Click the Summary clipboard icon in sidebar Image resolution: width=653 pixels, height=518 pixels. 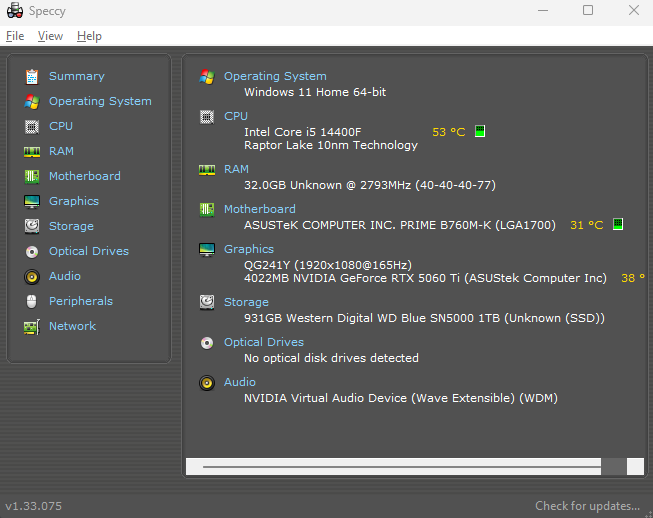[32, 77]
